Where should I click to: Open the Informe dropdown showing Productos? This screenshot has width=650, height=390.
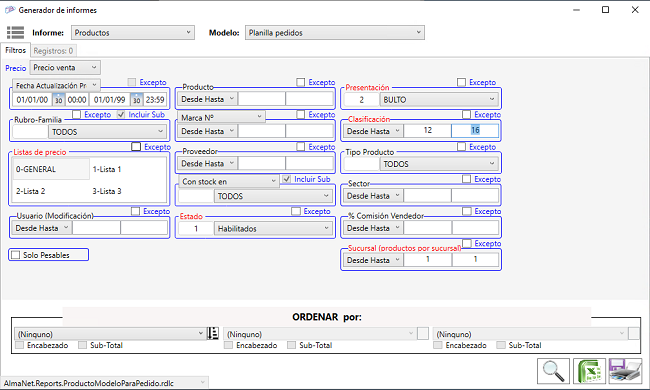133,32
